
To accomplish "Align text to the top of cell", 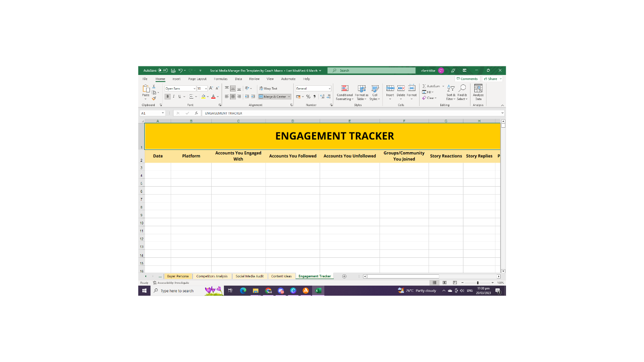I will (x=227, y=88).
